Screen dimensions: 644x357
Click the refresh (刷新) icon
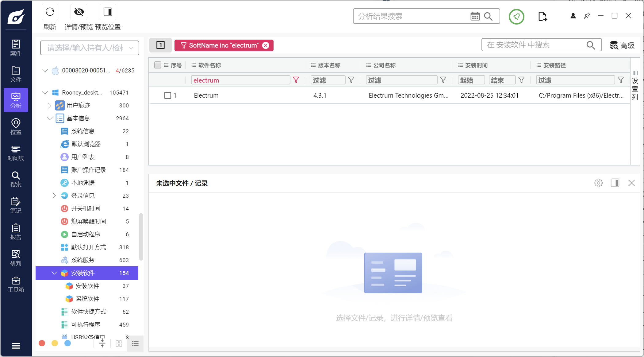pos(50,12)
